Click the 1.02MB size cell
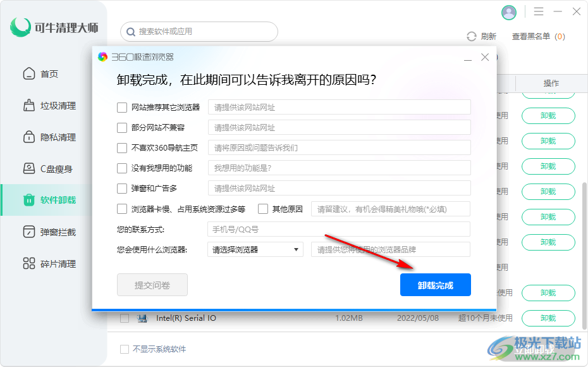This screenshot has width=588, height=367. 349,318
